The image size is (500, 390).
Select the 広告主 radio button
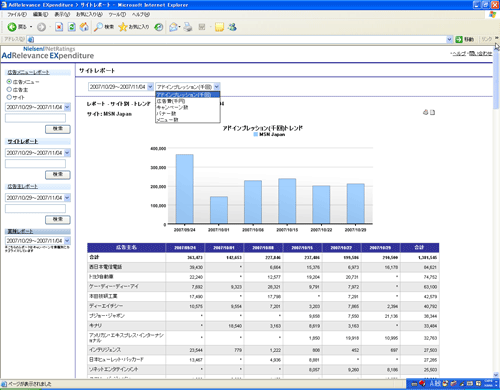click(x=9, y=89)
